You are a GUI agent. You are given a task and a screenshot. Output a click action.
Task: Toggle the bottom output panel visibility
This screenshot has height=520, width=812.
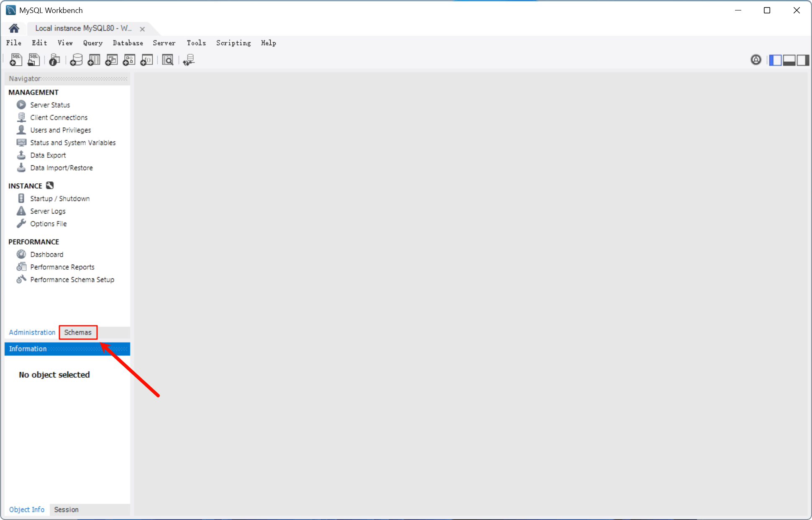pyautogui.click(x=789, y=60)
